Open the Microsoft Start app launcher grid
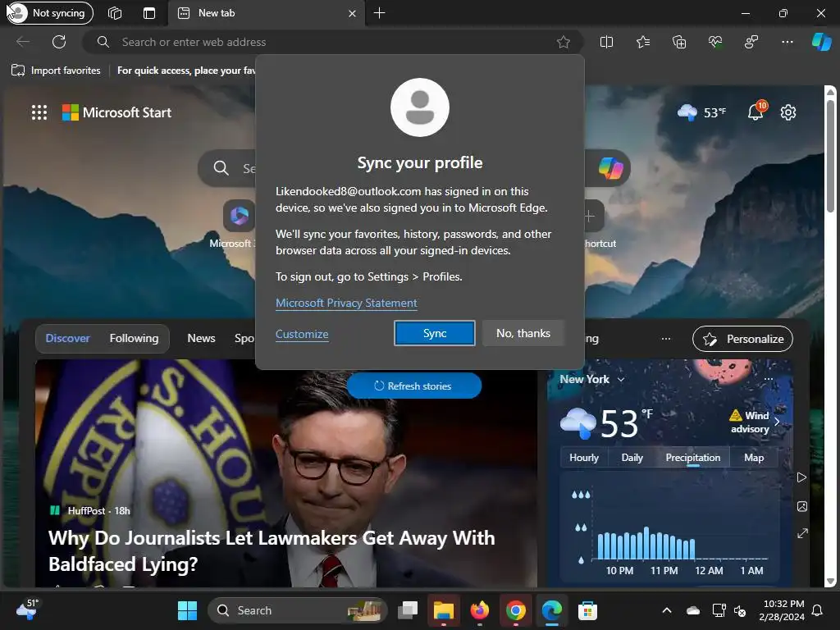Viewport: 840px width, 630px height. [39, 112]
